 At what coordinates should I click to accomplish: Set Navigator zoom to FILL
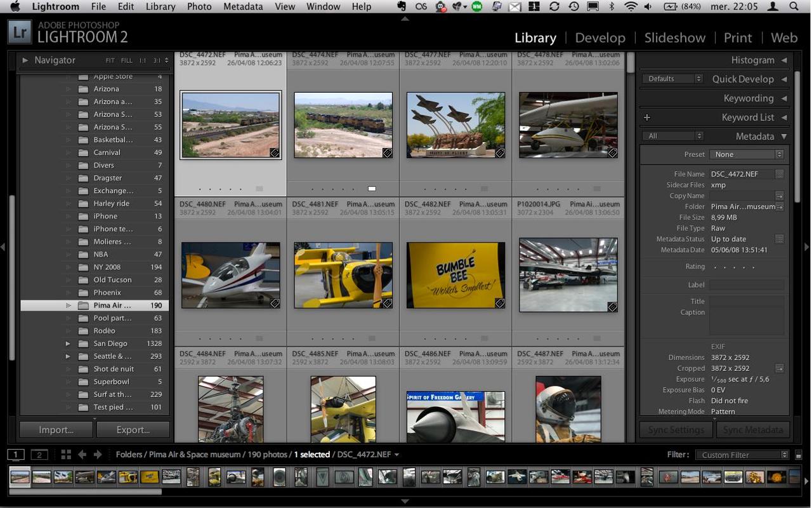(x=127, y=60)
